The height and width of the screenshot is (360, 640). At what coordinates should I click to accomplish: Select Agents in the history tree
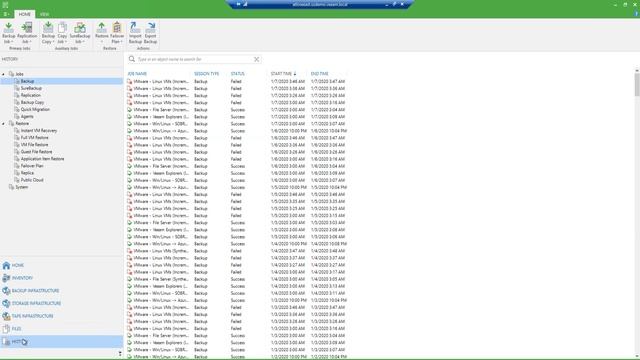[x=27, y=116]
